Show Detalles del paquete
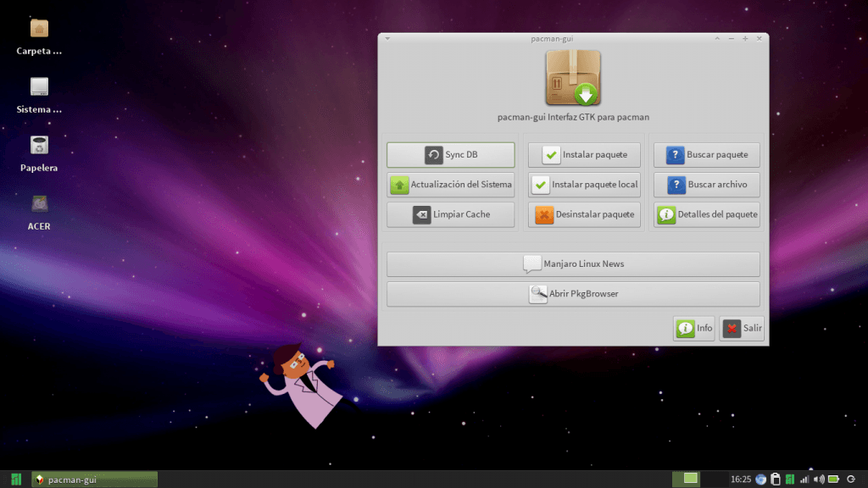This screenshot has width=868, height=488. pos(706,214)
